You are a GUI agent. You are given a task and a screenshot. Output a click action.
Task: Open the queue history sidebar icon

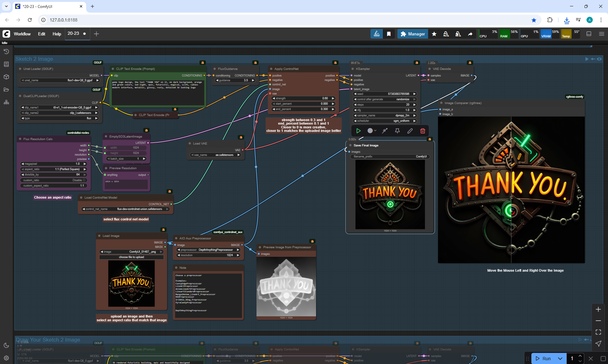(6, 52)
